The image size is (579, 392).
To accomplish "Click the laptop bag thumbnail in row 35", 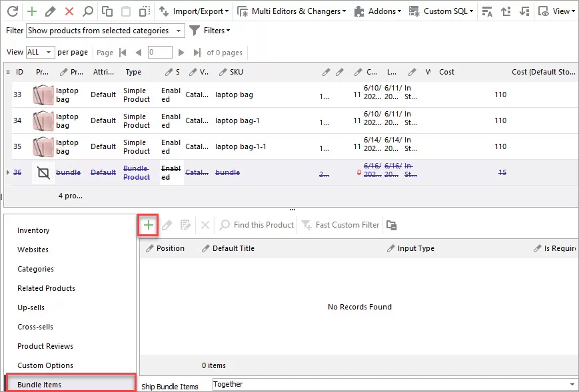I will coord(43,146).
